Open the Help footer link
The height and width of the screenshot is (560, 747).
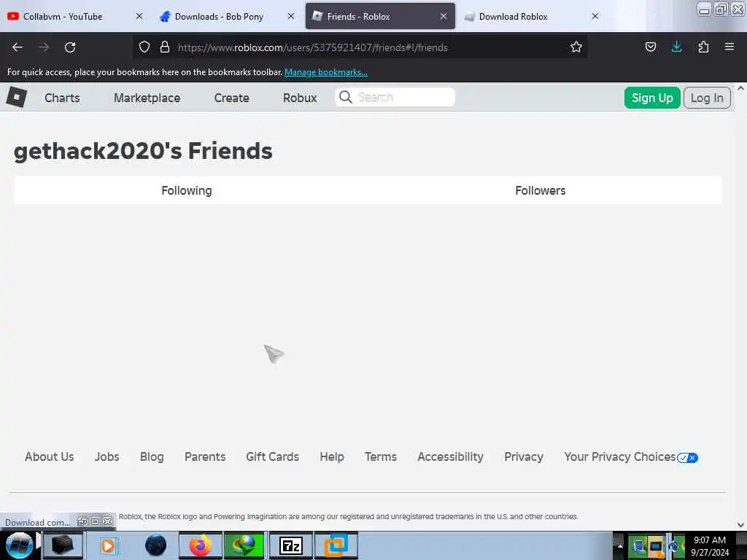point(332,456)
